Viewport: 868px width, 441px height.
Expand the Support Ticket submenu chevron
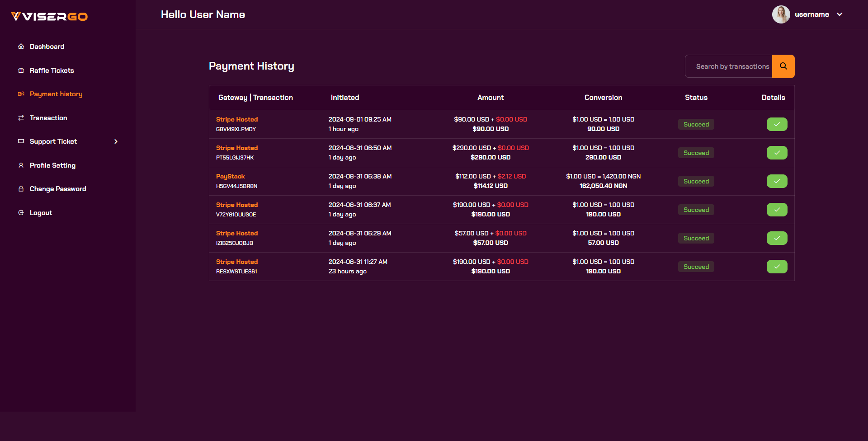(116, 141)
